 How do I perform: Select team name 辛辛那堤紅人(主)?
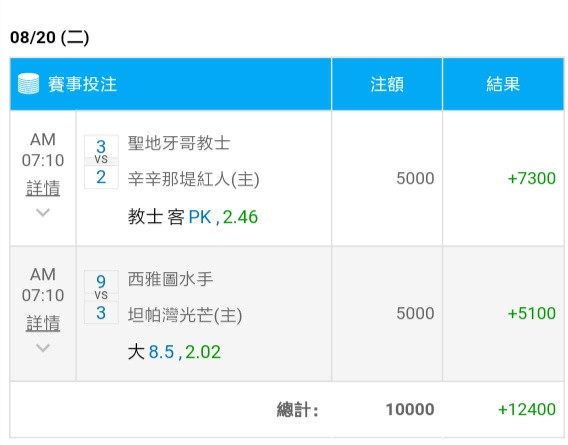(194, 179)
